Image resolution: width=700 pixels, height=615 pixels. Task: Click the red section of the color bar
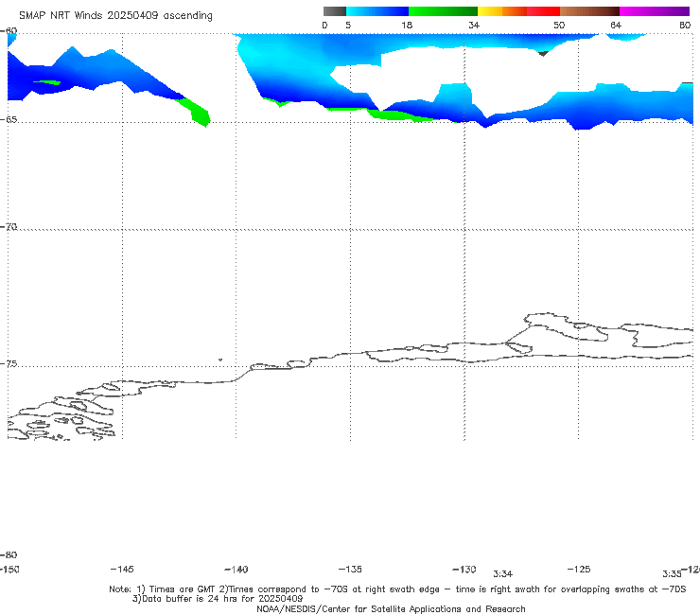pyautogui.click(x=543, y=11)
